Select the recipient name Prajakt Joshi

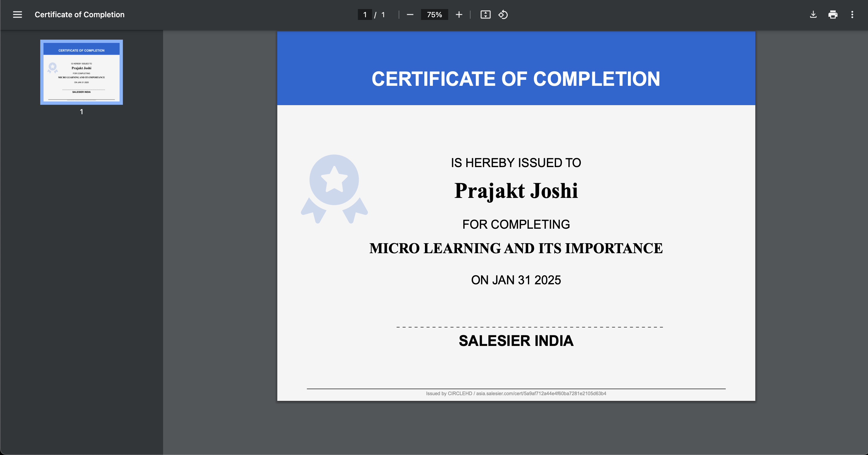(516, 191)
